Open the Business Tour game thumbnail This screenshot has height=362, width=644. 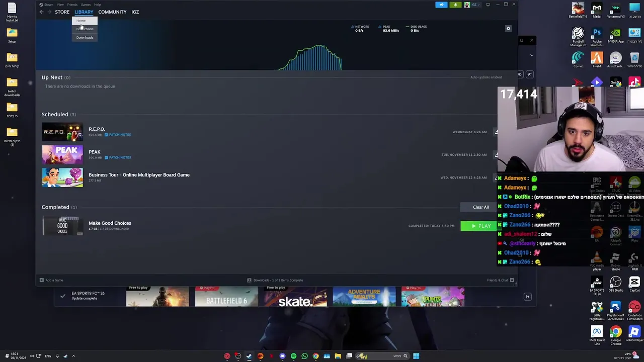click(x=62, y=177)
